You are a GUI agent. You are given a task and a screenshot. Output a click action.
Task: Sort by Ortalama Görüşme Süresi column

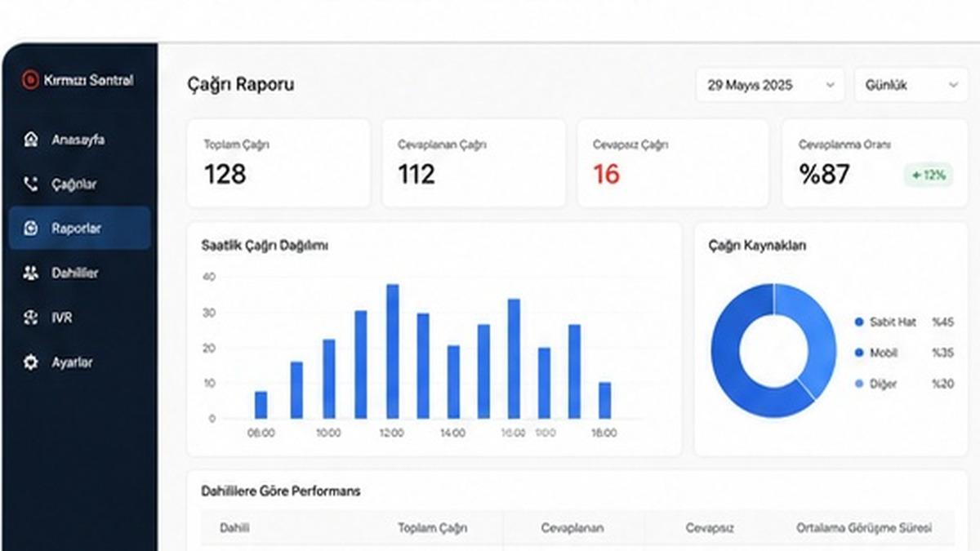(864, 528)
